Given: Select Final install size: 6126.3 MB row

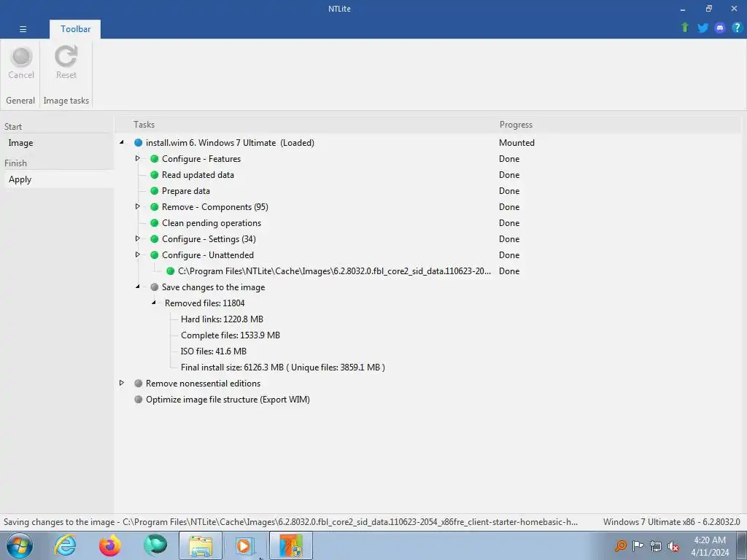Looking at the screenshot, I should (x=283, y=367).
